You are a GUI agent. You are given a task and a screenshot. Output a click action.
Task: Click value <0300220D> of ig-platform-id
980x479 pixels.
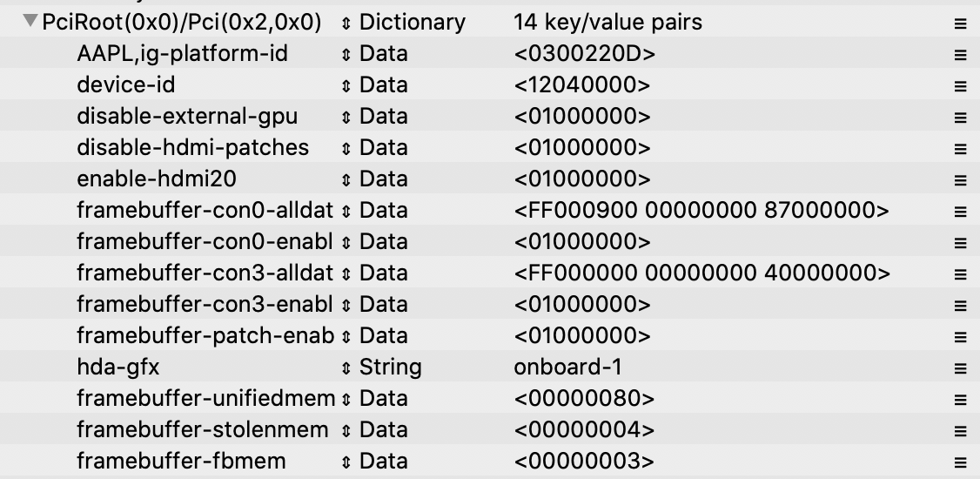pos(584,54)
